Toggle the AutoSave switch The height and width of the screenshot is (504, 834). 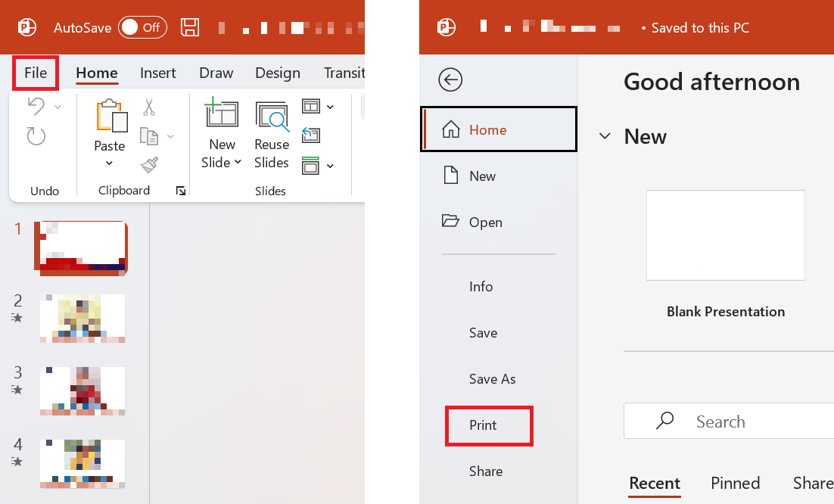(142, 28)
